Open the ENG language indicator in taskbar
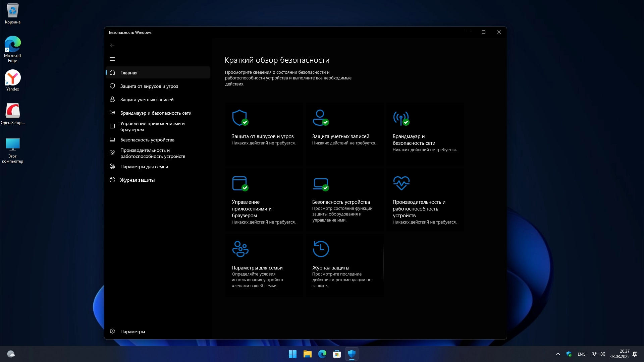This screenshot has width=644, height=362. pos(582,354)
